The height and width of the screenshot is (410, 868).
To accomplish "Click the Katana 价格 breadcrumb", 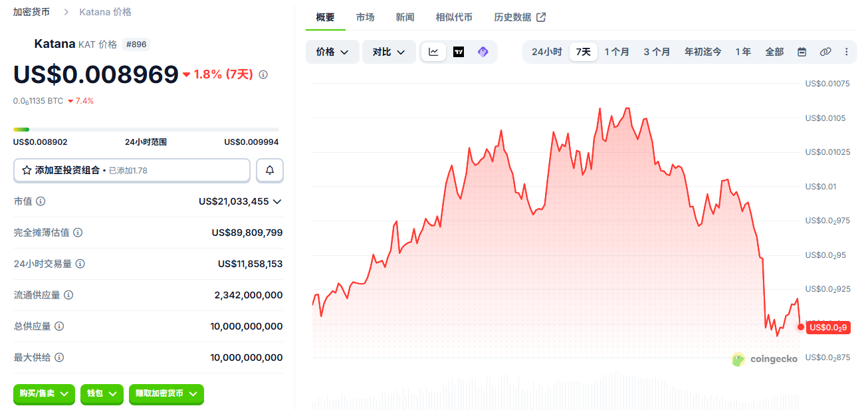I will pyautogui.click(x=105, y=12).
